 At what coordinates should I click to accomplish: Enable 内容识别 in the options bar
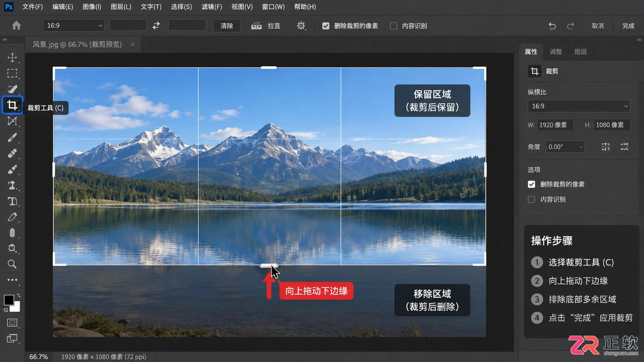394,26
